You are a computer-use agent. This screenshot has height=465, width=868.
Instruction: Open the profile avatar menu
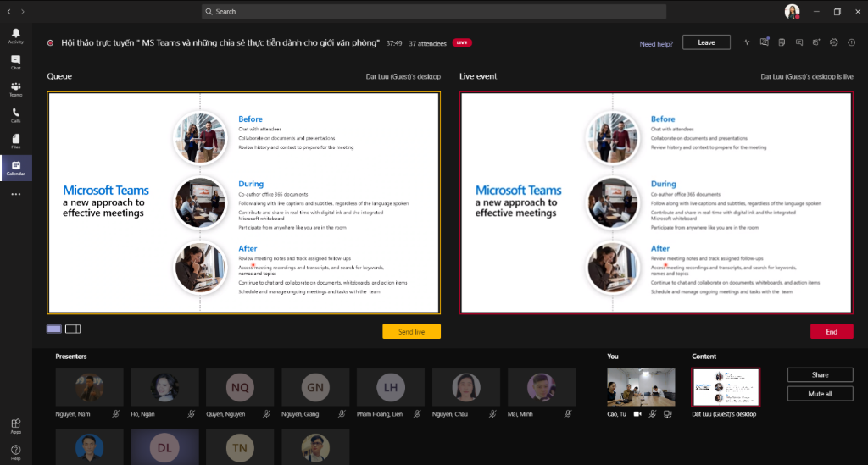[x=793, y=11]
